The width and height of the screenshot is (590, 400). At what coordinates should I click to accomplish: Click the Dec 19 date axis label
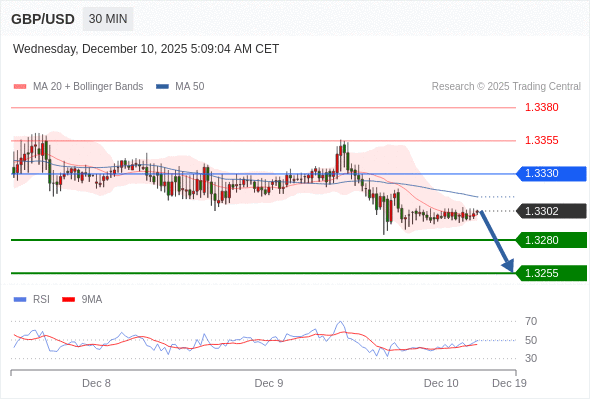(x=509, y=383)
